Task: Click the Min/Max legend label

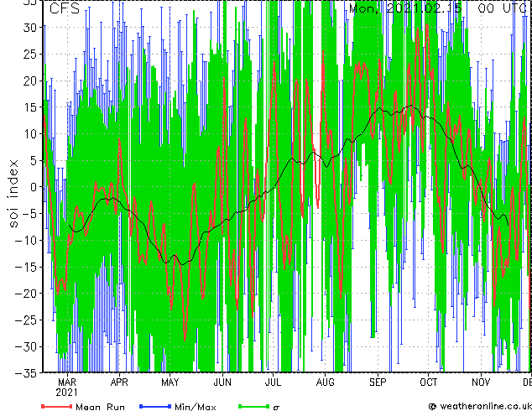Action: click(195, 407)
